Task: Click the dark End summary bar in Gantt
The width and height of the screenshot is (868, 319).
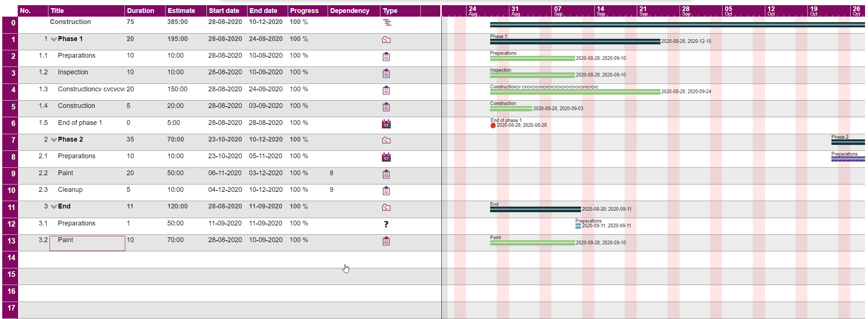Action: [535, 210]
